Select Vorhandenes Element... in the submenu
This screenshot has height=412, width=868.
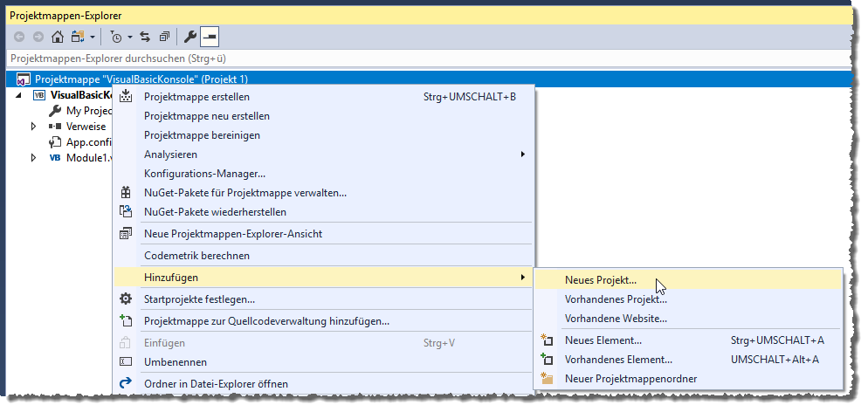tap(688, 360)
